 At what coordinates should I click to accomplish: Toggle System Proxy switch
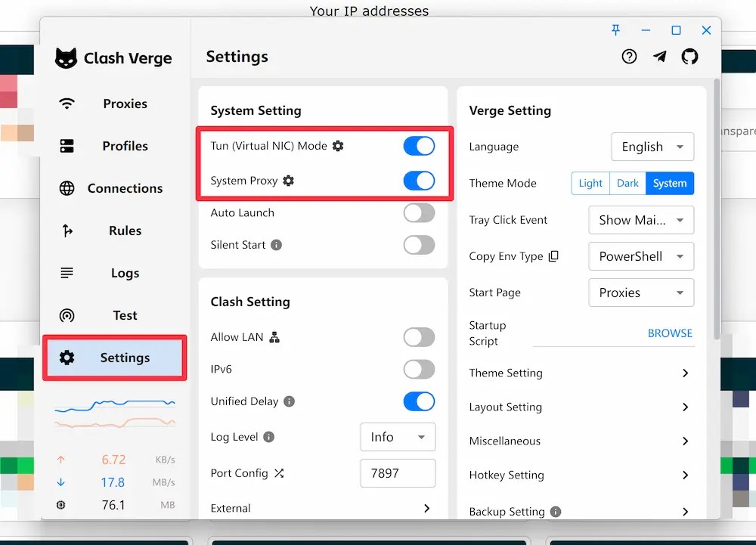click(x=419, y=181)
